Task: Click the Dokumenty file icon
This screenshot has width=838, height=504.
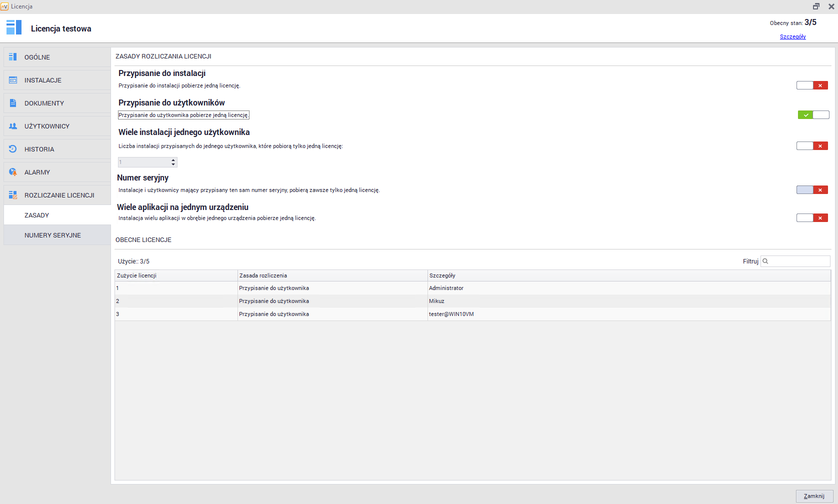Action: tap(13, 103)
